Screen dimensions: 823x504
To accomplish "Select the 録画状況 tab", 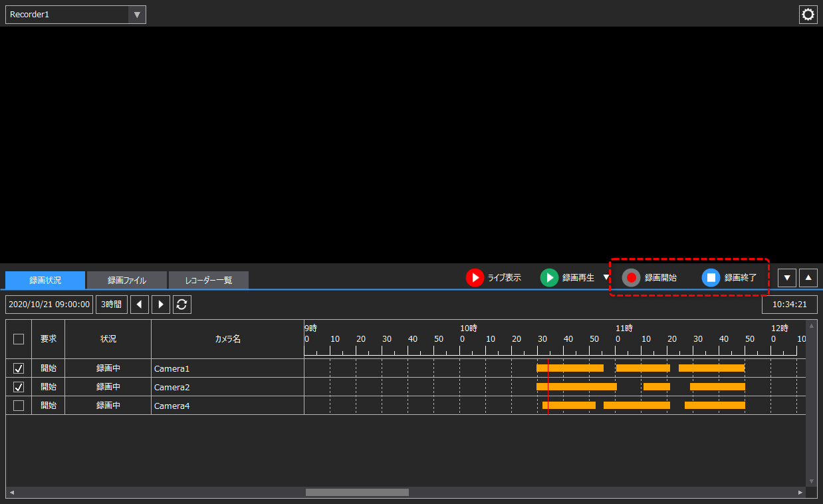I will tap(45, 280).
